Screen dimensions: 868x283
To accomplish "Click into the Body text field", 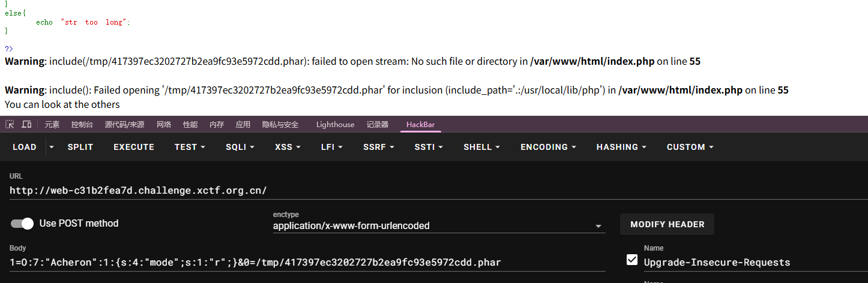I will click(300, 262).
